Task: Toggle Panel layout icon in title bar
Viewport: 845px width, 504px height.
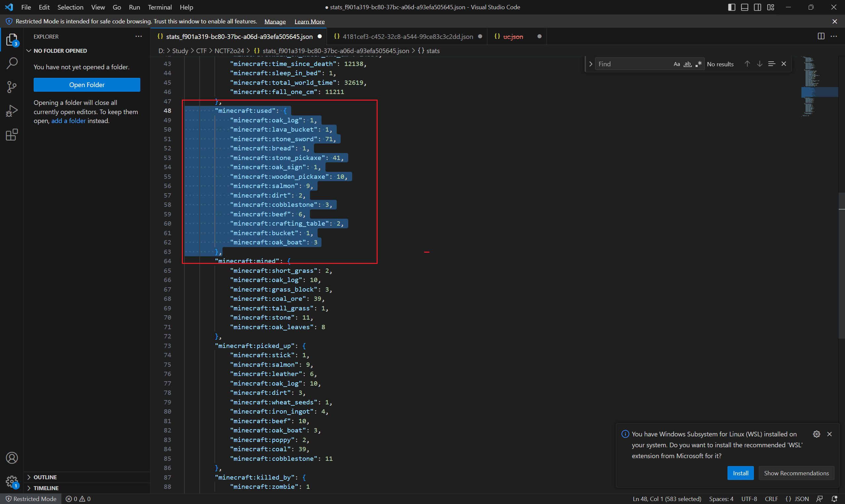Action: tap(744, 7)
